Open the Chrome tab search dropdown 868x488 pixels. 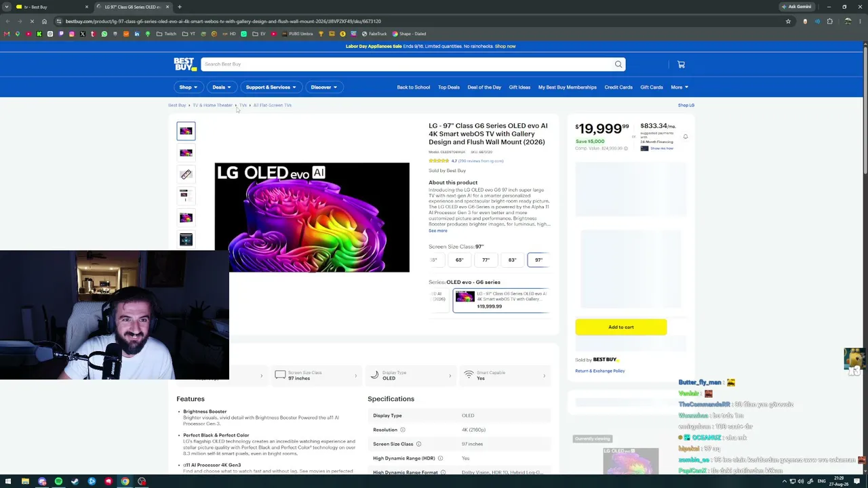tap(7, 7)
